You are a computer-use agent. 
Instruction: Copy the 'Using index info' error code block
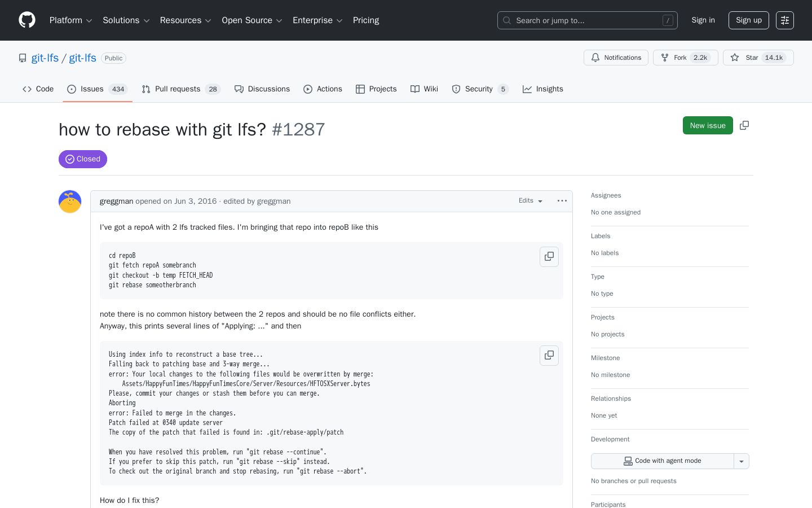click(549, 356)
